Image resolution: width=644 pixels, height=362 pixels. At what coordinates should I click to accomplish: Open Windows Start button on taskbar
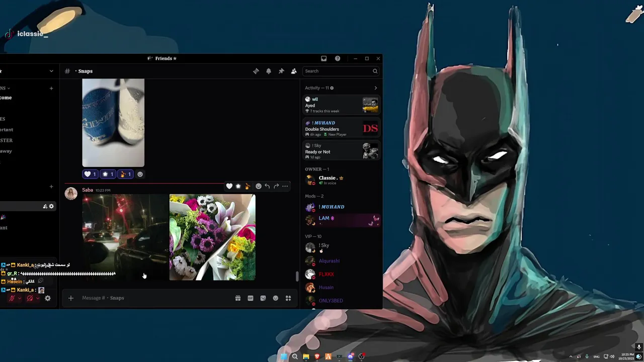[x=284, y=356]
